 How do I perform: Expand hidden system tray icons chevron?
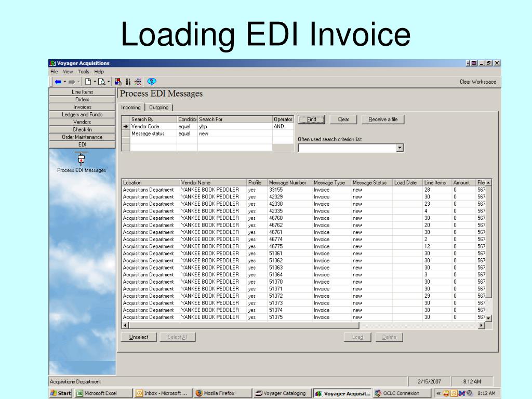[438, 393]
